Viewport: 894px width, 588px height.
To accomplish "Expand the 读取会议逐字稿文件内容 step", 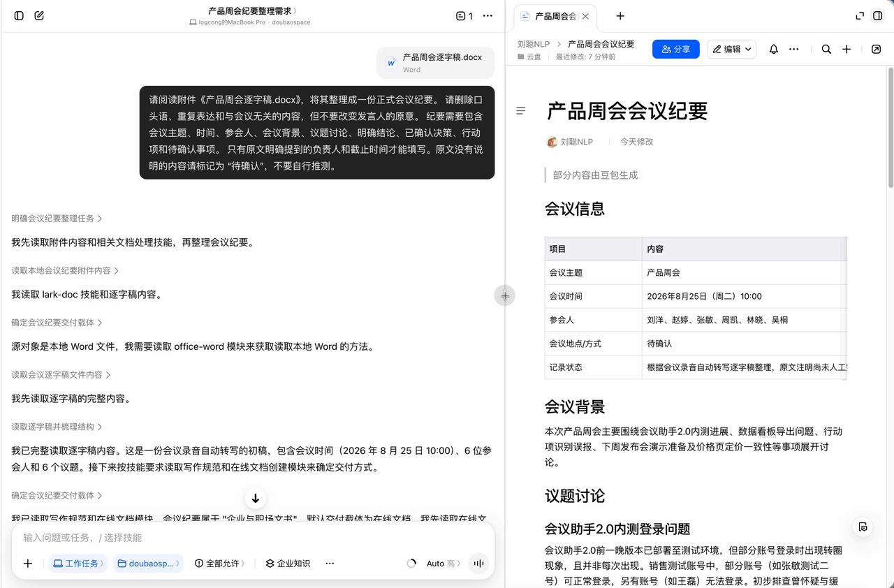I will (61, 374).
